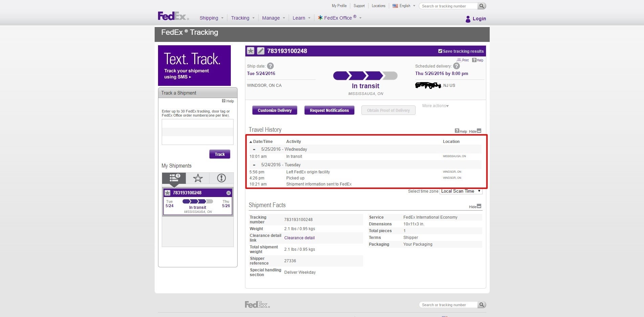Click the Ship date question mark icon

pyautogui.click(x=270, y=66)
